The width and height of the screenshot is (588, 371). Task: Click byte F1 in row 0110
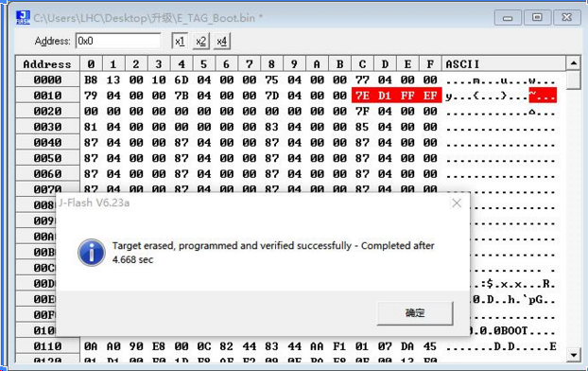click(339, 346)
